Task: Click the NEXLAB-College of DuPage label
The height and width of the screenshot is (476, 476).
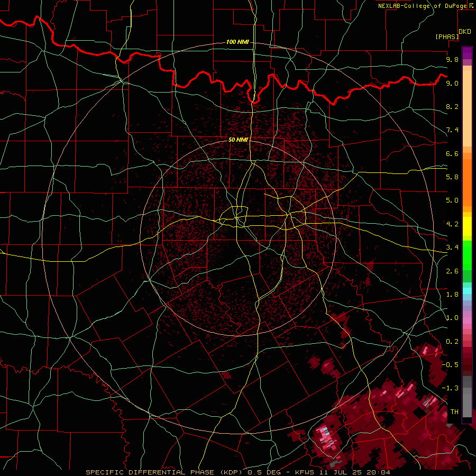Action: coord(423,6)
